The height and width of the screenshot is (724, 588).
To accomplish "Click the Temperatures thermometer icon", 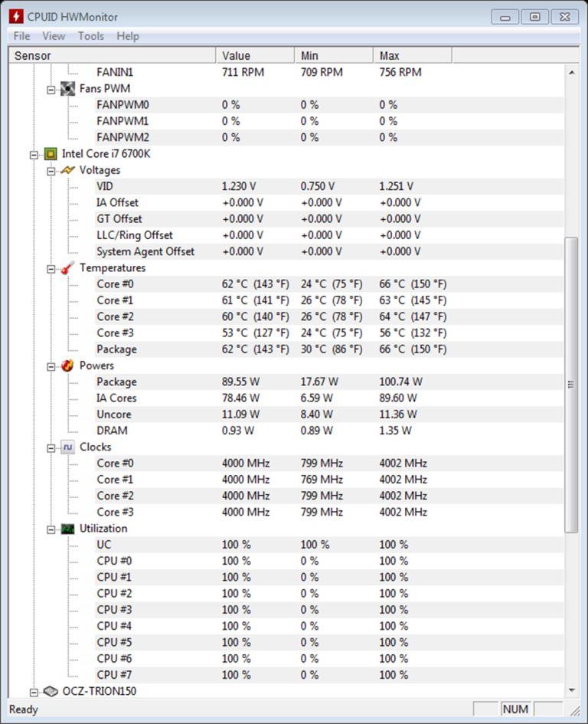I will coord(68,268).
